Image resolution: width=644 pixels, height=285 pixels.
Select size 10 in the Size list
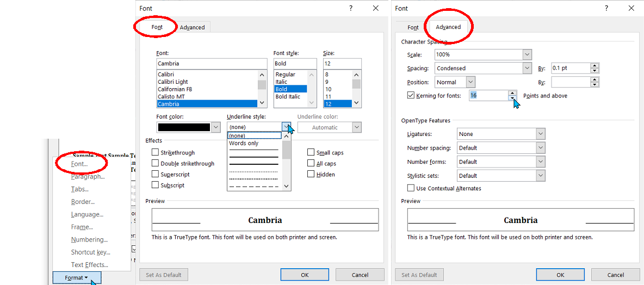(x=338, y=89)
